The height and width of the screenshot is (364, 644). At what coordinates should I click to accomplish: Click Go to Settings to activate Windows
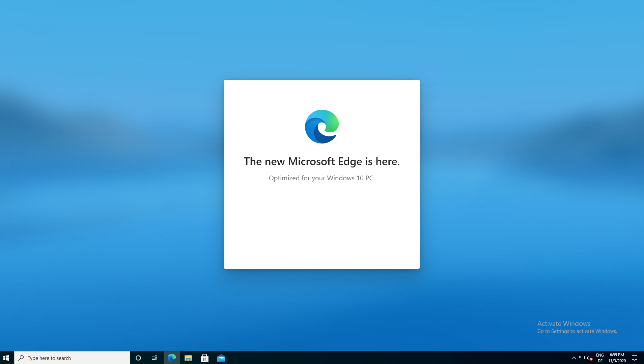[577, 331]
